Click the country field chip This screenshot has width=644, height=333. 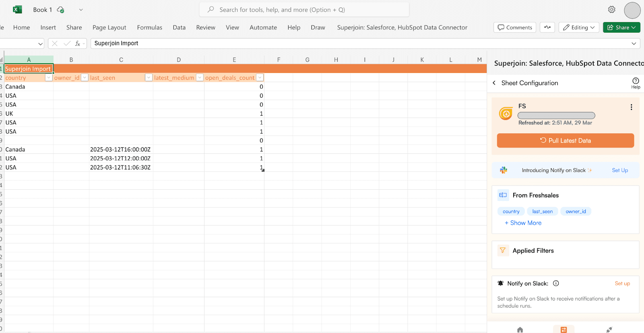tap(511, 211)
